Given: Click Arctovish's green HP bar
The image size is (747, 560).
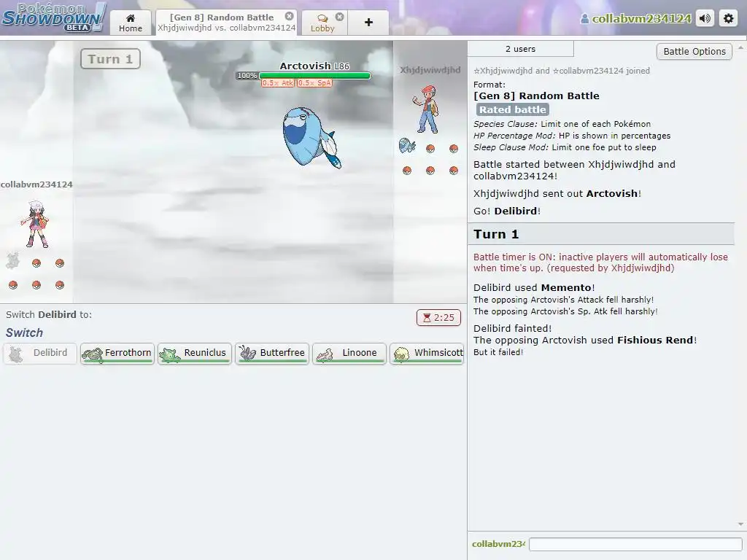Looking at the screenshot, I should click(314, 76).
